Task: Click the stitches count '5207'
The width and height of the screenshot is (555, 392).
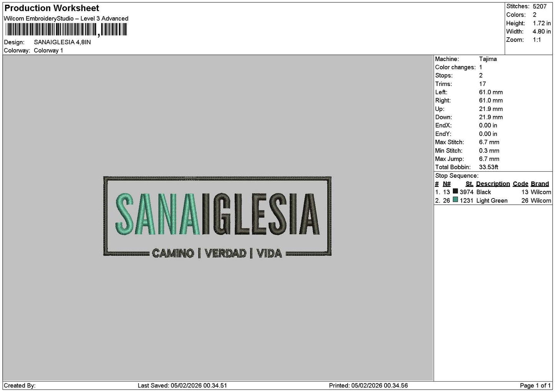Action: [539, 7]
